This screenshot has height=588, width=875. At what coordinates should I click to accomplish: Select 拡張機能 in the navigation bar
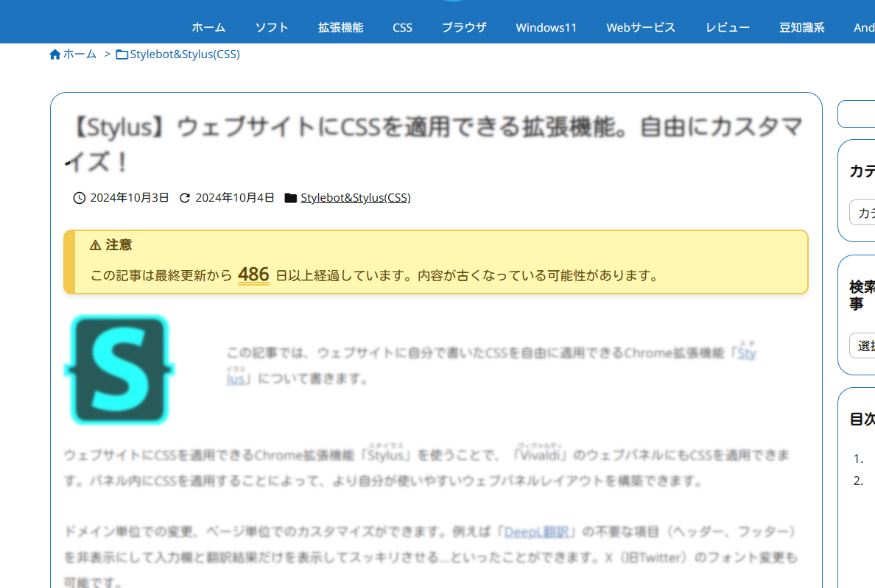tap(340, 28)
